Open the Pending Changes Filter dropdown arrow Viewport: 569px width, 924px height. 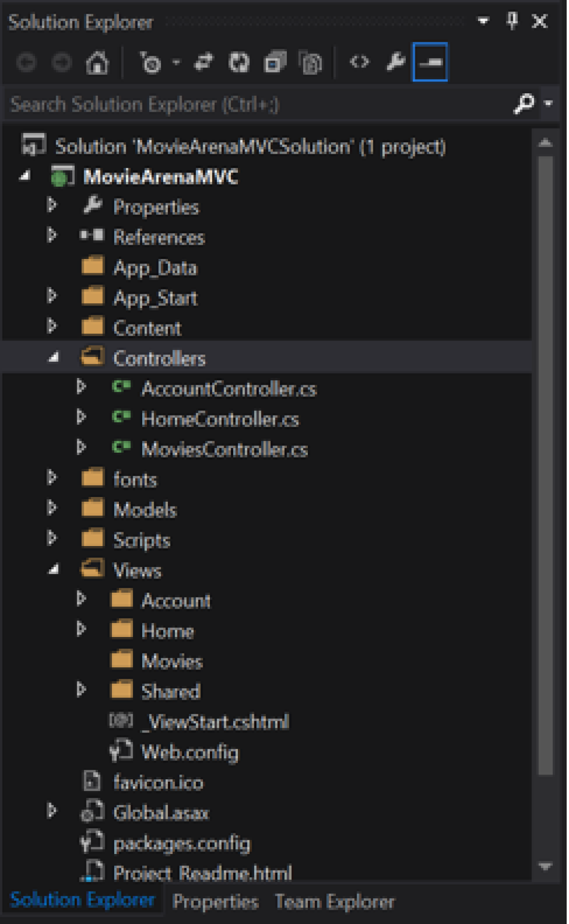(x=177, y=62)
